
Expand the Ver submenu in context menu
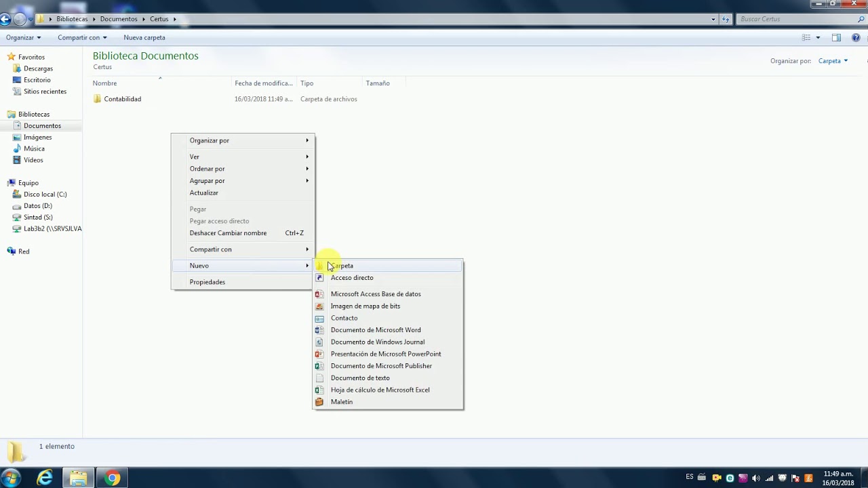click(243, 157)
